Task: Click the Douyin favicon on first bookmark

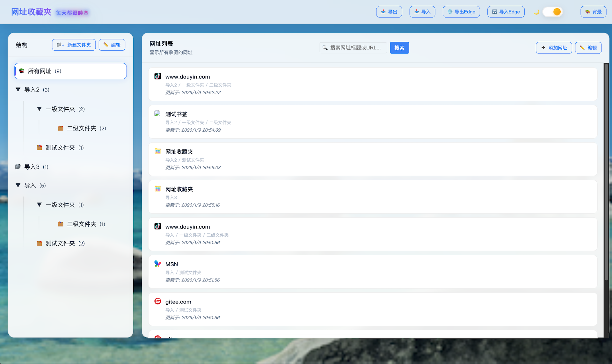Action: [x=157, y=76]
